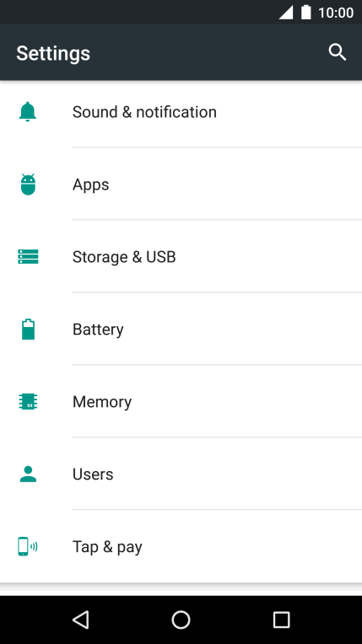Open Storage & USB settings
The image size is (362, 644).
(x=181, y=257)
